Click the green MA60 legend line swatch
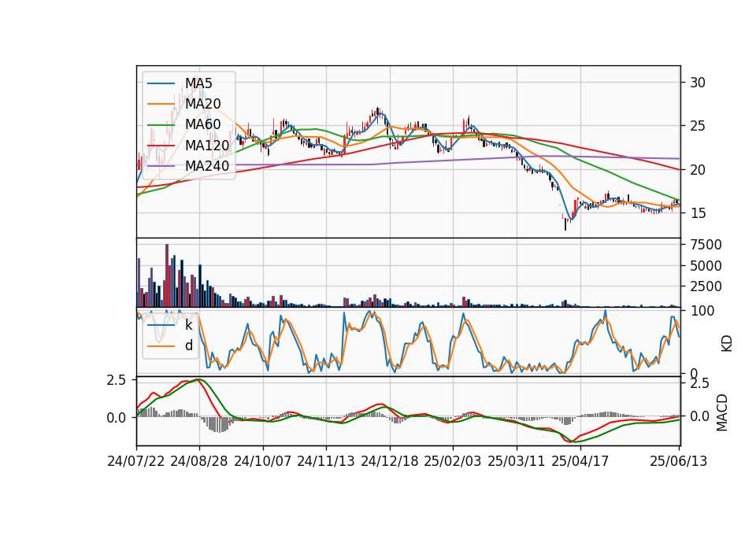 (161, 124)
